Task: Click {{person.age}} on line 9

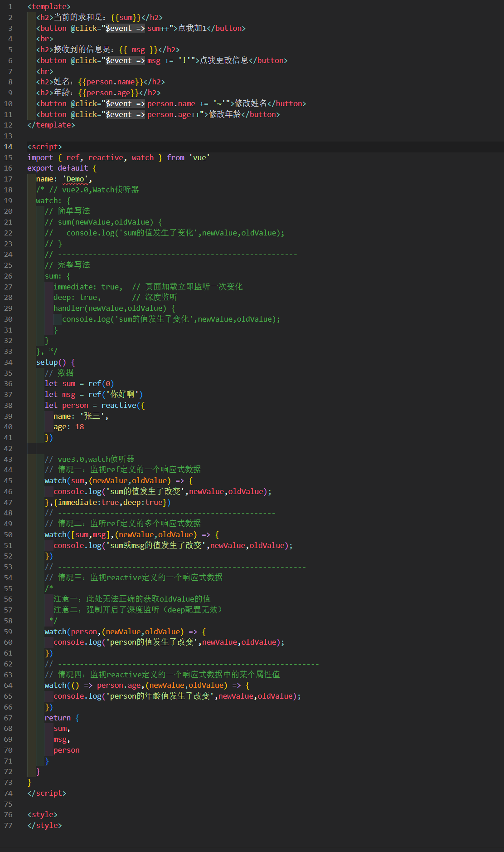Action: (108, 93)
